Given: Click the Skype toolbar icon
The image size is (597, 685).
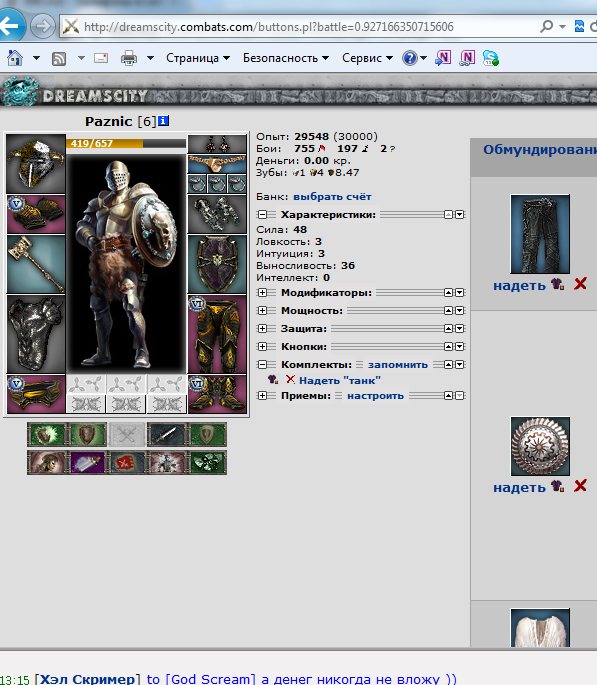Looking at the screenshot, I should 491,58.
